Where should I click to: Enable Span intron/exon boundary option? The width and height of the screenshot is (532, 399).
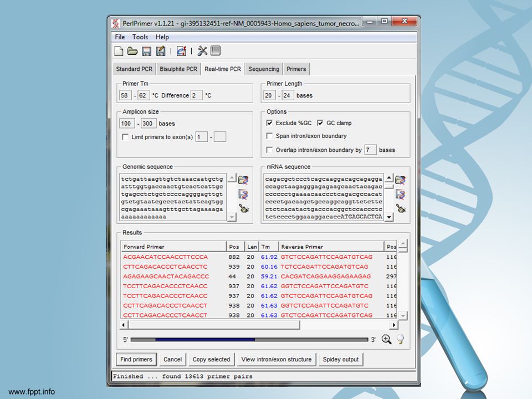[x=269, y=136]
